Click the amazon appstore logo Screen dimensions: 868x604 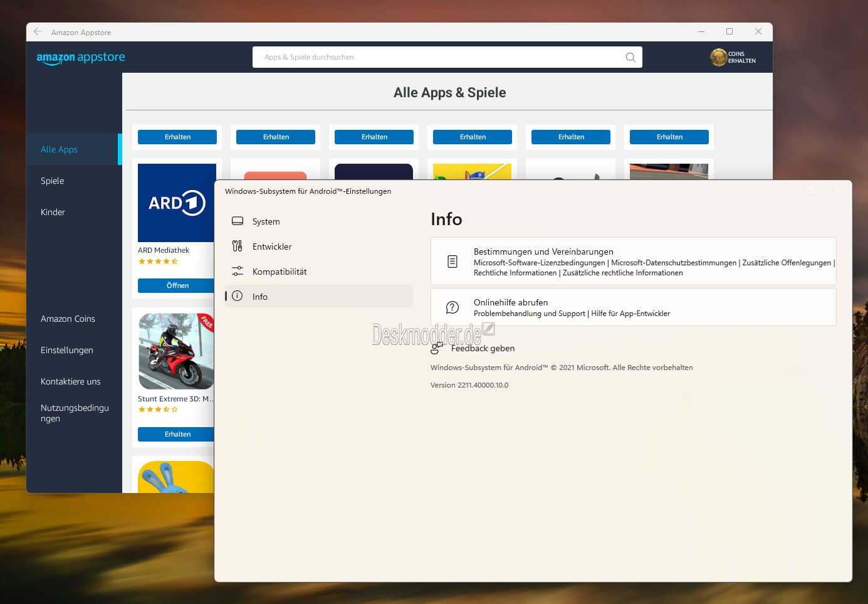[81, 58]
